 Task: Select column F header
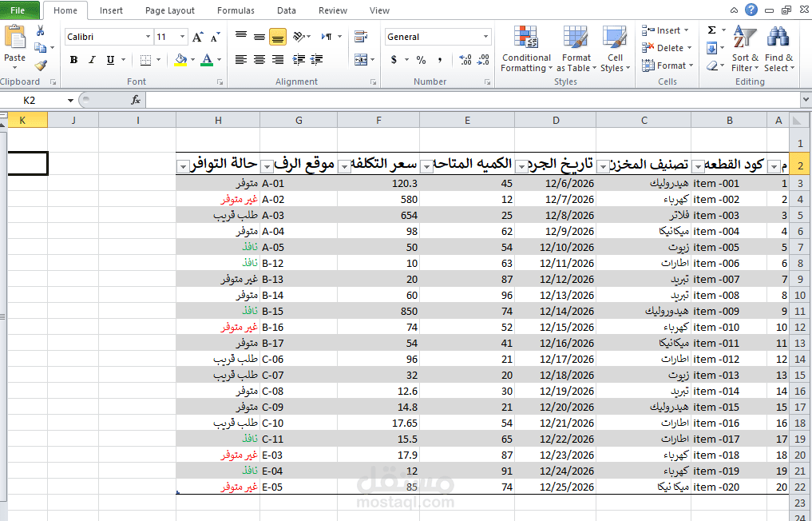pyautogui.click(x=378, y=121)
